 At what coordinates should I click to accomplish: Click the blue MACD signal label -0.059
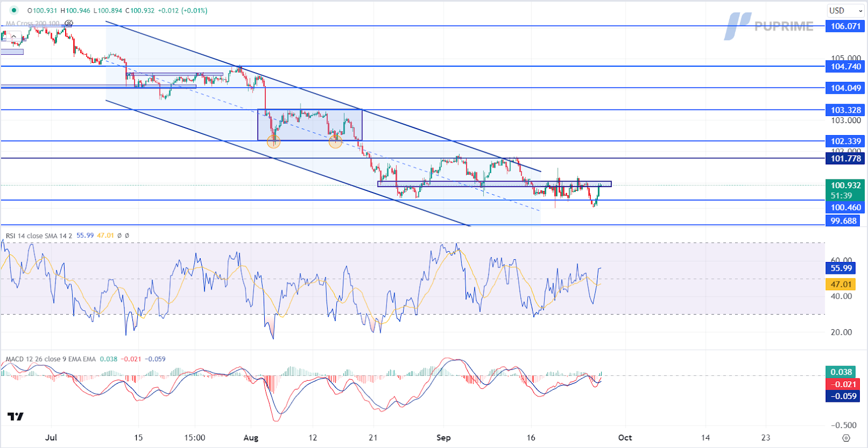point(843,396)
